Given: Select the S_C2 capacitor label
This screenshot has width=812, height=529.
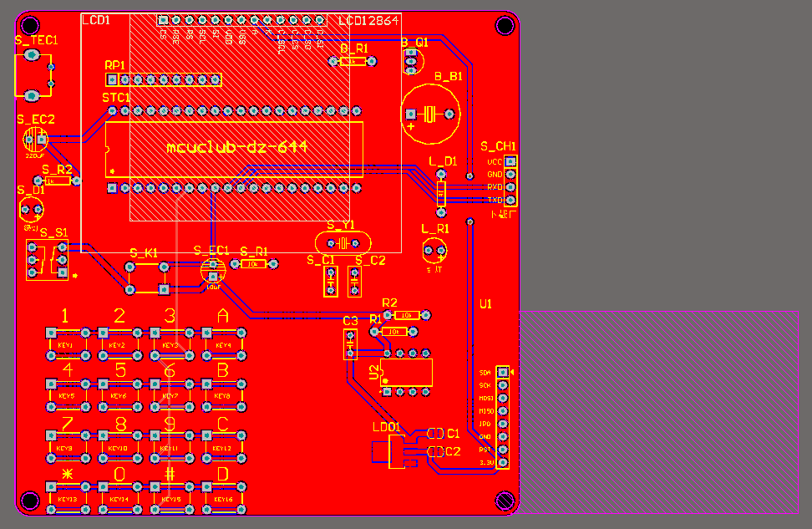Looking at the screenshot, I should tap(370, 261).
